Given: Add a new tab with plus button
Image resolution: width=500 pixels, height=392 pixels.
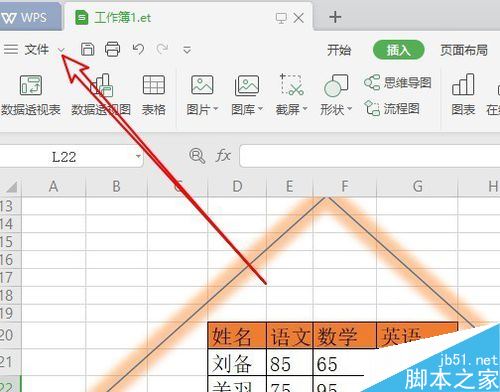Looking at the screenshot, I should point(335,17).
